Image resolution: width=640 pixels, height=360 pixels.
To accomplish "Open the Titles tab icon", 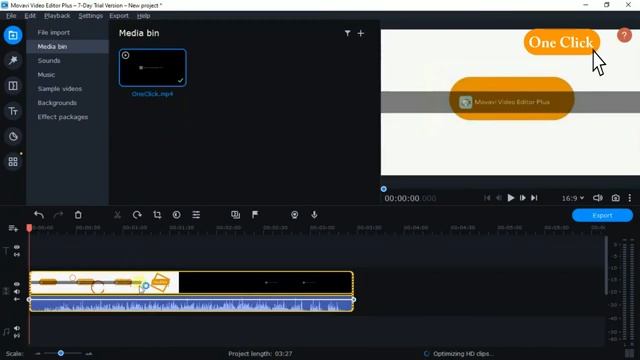I will coord(13,111).
